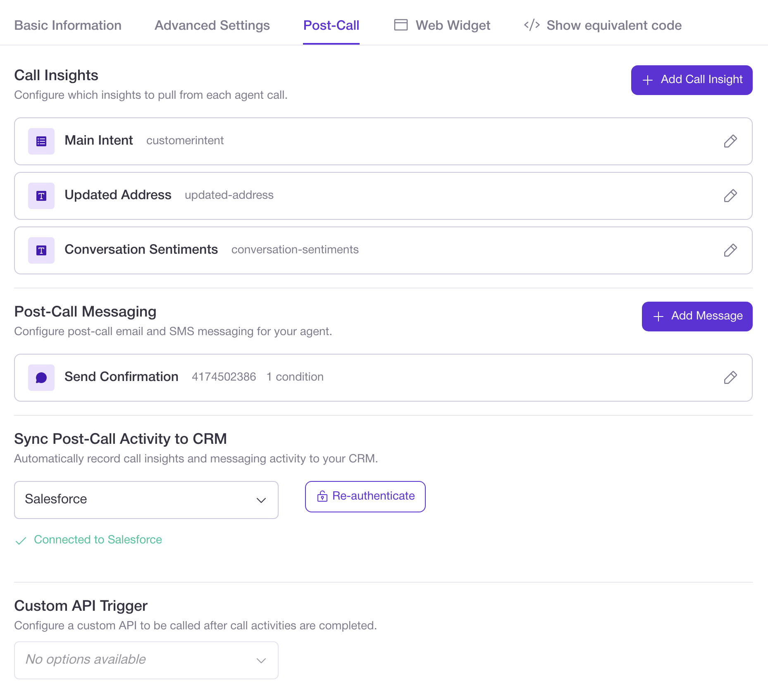The image size is (768, 700).
Task: Select the Post-Call tab
Action: (331, 25)
